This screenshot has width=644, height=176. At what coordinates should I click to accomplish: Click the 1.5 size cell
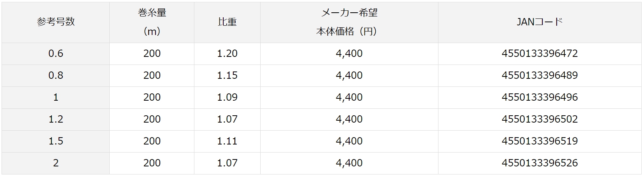(x=56, y=141)
